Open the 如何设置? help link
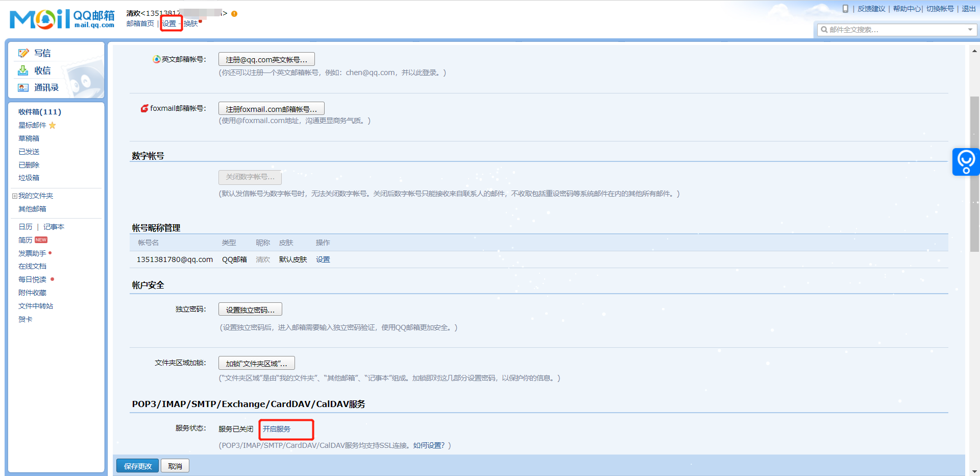This screenshot has width=980, height=476. (429, 445)
